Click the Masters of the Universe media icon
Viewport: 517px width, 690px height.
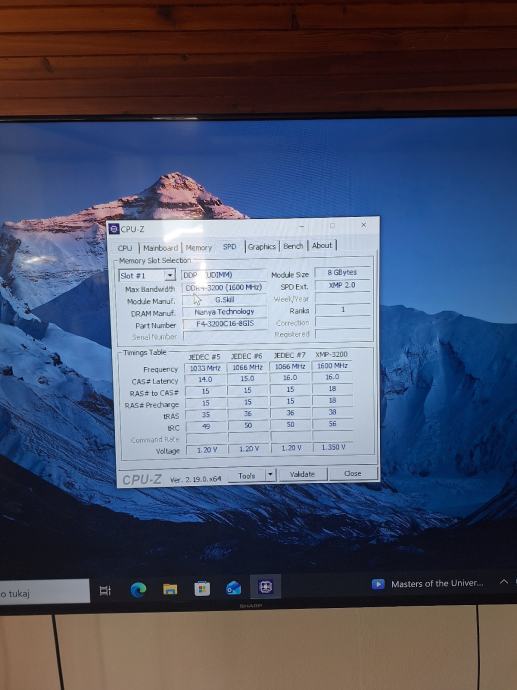(x=378, y=584)
